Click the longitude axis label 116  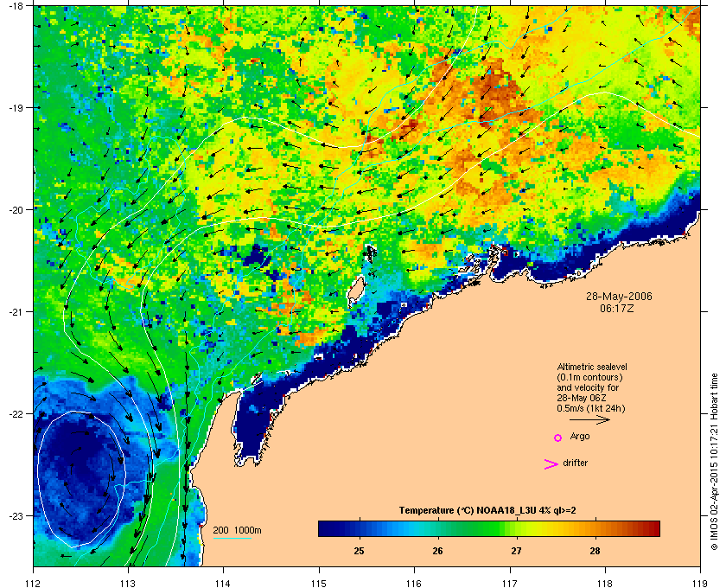click(x=414, y=584)
